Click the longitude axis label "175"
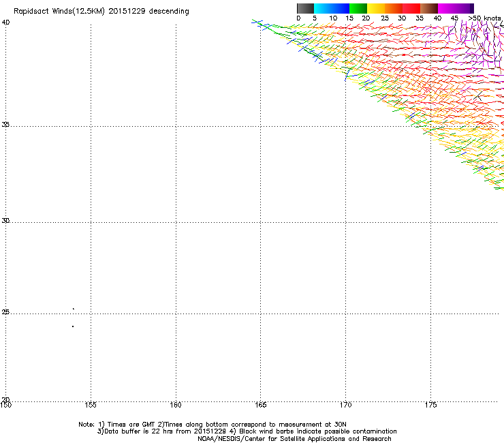Screen dimensions: 504x443 [430, 405]
